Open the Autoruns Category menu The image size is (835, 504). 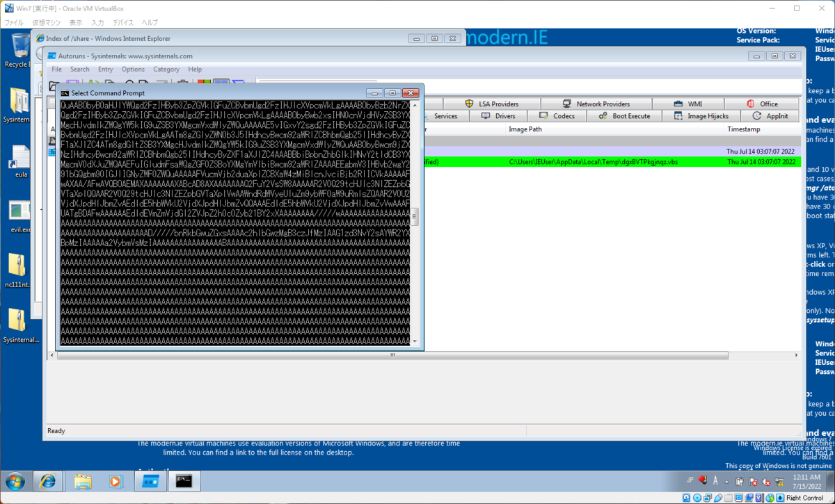(x=166, y=70)
